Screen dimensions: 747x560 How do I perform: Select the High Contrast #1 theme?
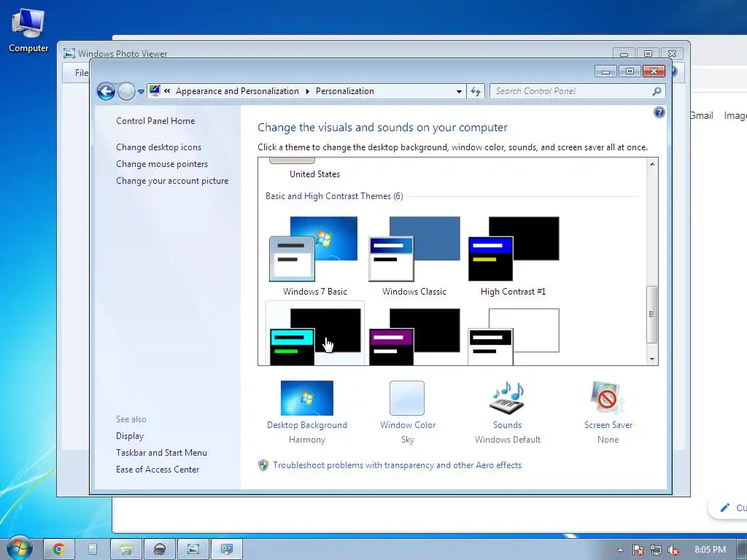click(513, 256)
